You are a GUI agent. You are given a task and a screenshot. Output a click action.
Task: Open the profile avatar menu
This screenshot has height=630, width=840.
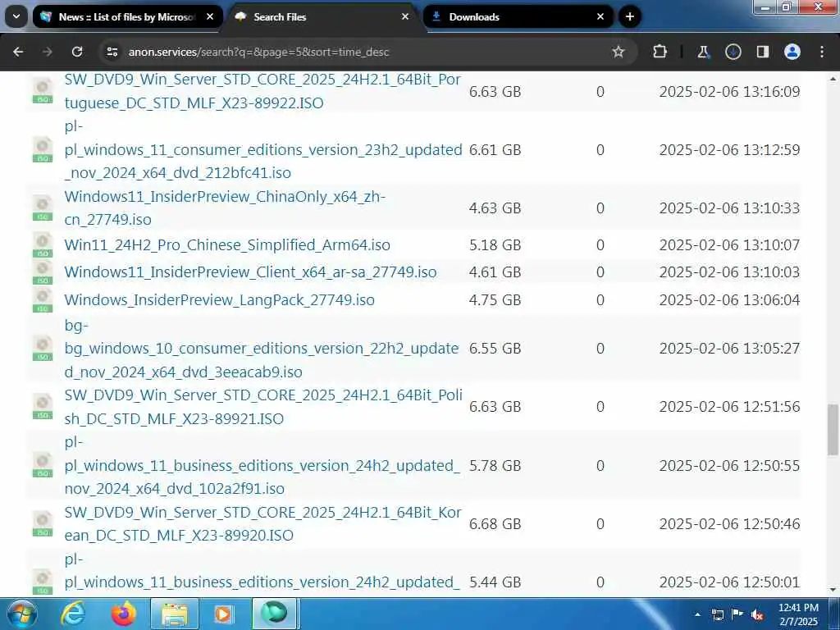pyautogui.click(x=792, y=52)
